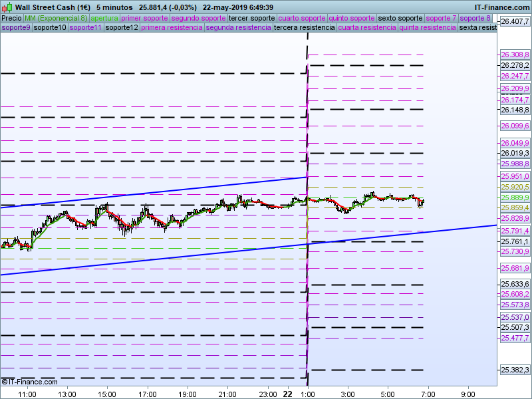
Task: Click the 26.407,7 price axis label
Action: click(515, 21)
